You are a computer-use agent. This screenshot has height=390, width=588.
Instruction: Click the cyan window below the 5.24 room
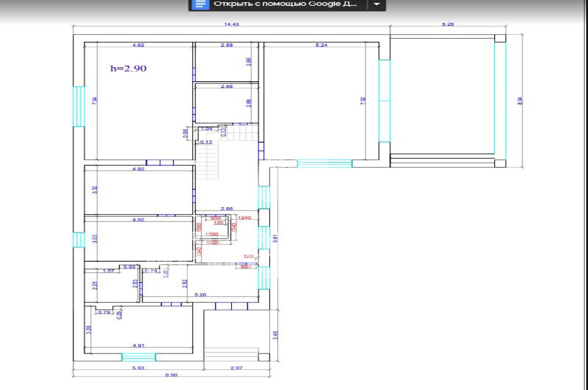pos(325,163)
